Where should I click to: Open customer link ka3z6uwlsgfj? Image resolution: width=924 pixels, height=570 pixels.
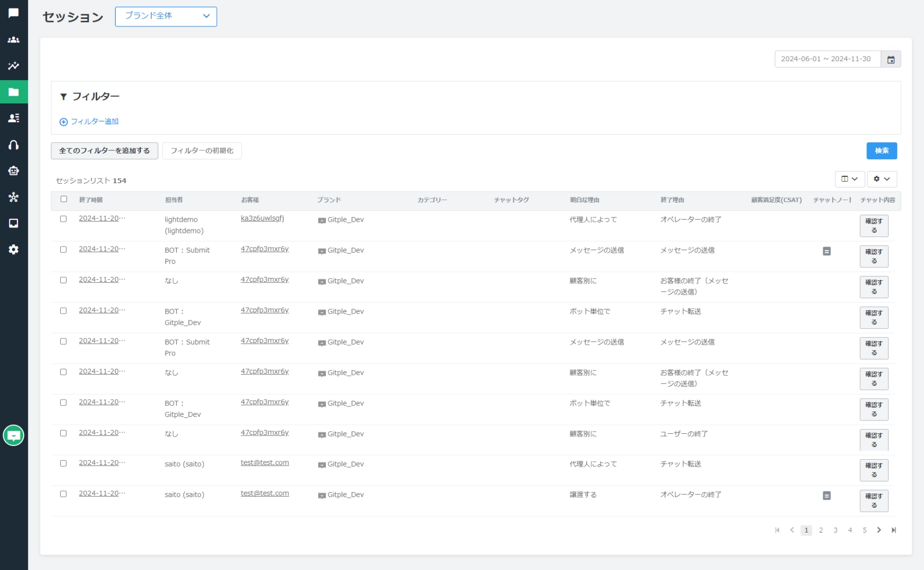click(262, 218)
